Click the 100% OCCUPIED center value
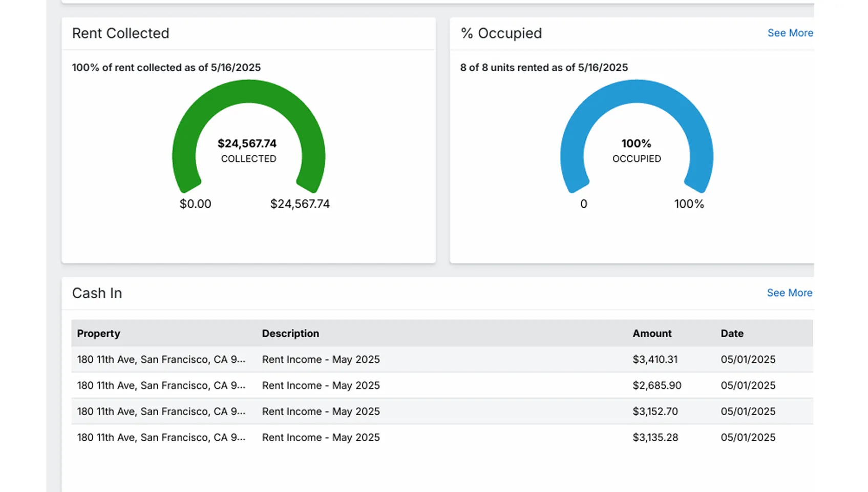This screenshot has width=868, height=492. (636, 143)
